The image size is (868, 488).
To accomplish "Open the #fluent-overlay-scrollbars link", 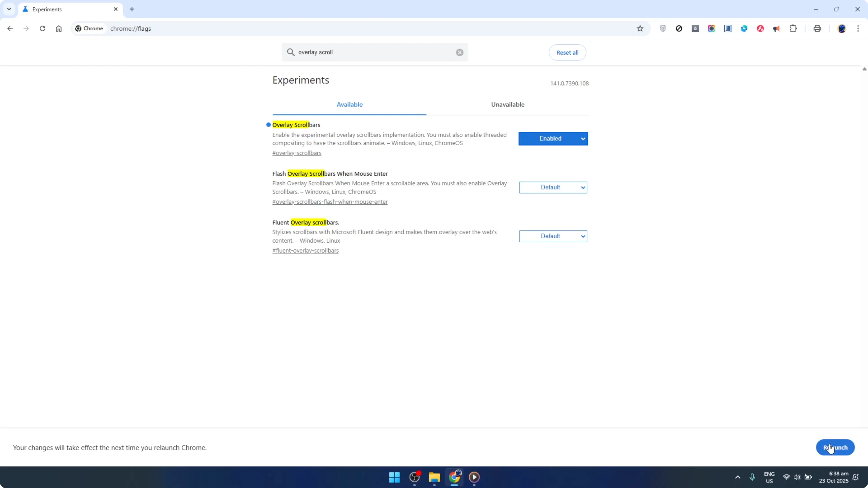I will click(x=306, y=250).
